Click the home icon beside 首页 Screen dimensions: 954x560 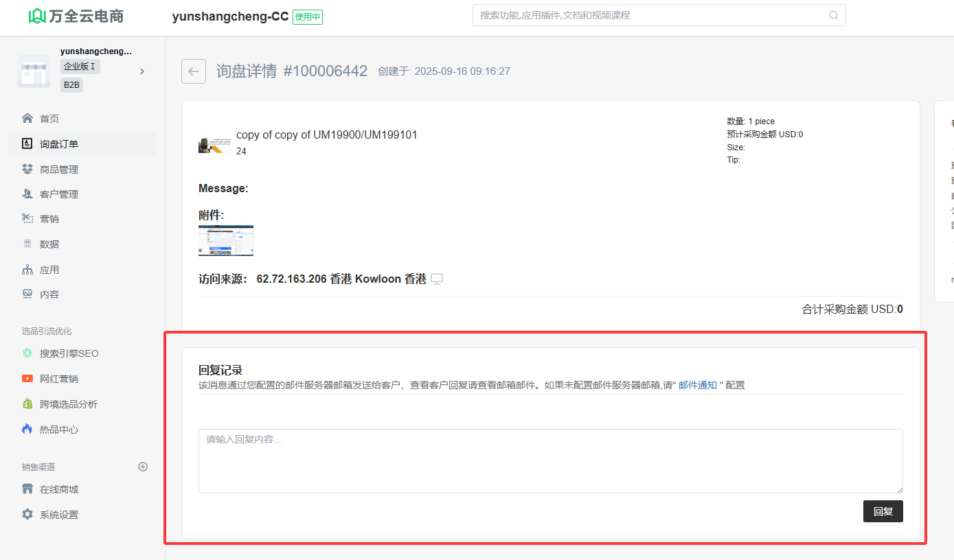click(x=27, y=118)
